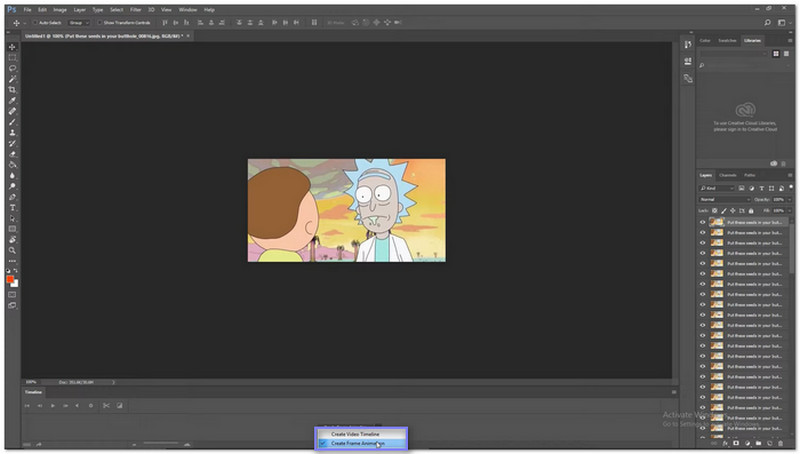Select the Magic Wand tool
Screen dimensions: 800x454
click(x=12, y=79)
